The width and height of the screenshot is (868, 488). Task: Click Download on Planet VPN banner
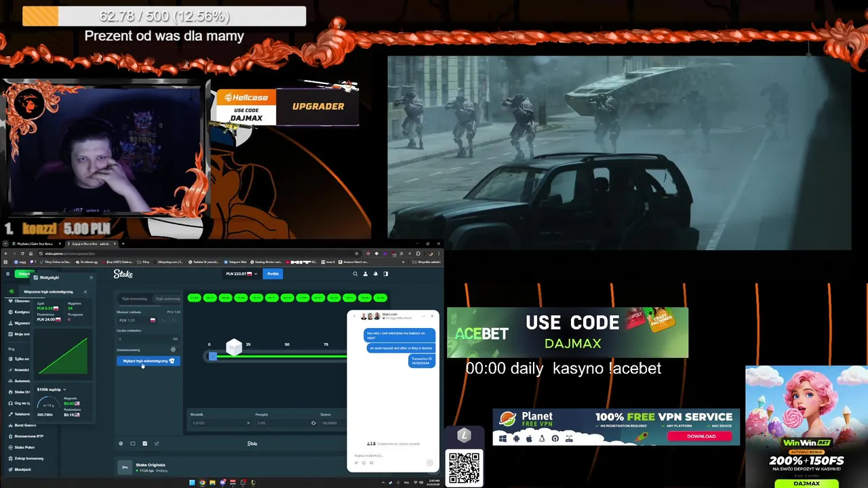tap(701, 436)
